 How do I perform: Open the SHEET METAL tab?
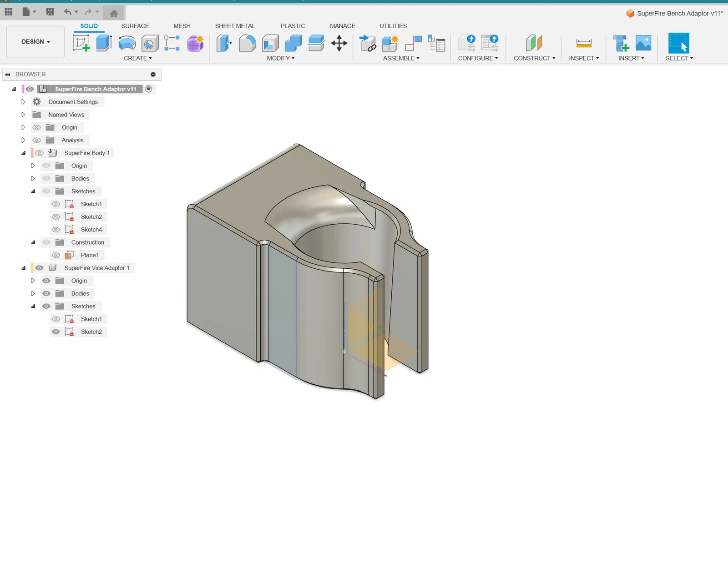coord(235,26)
